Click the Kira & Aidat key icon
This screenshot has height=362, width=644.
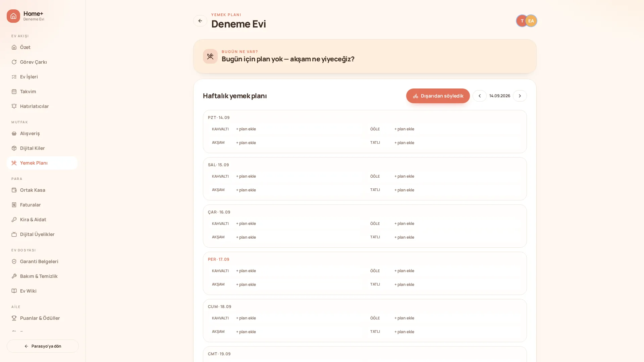[x=14, y=220]
